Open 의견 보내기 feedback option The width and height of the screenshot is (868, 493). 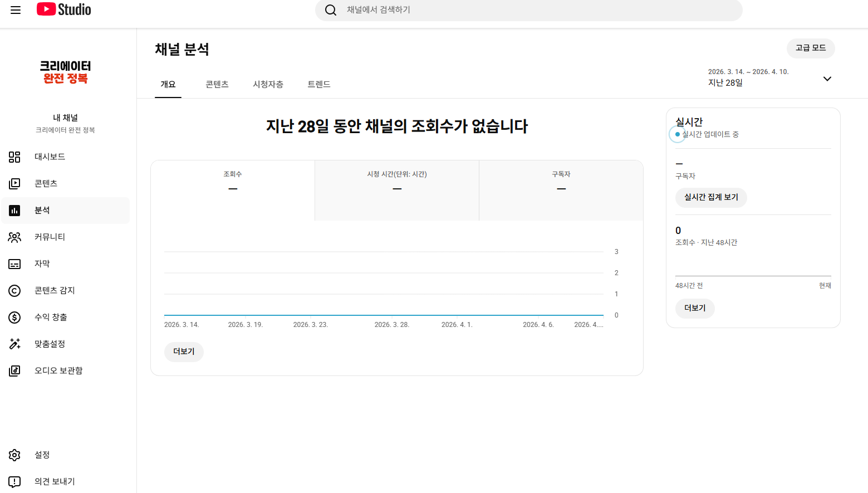tap(53, 481)
